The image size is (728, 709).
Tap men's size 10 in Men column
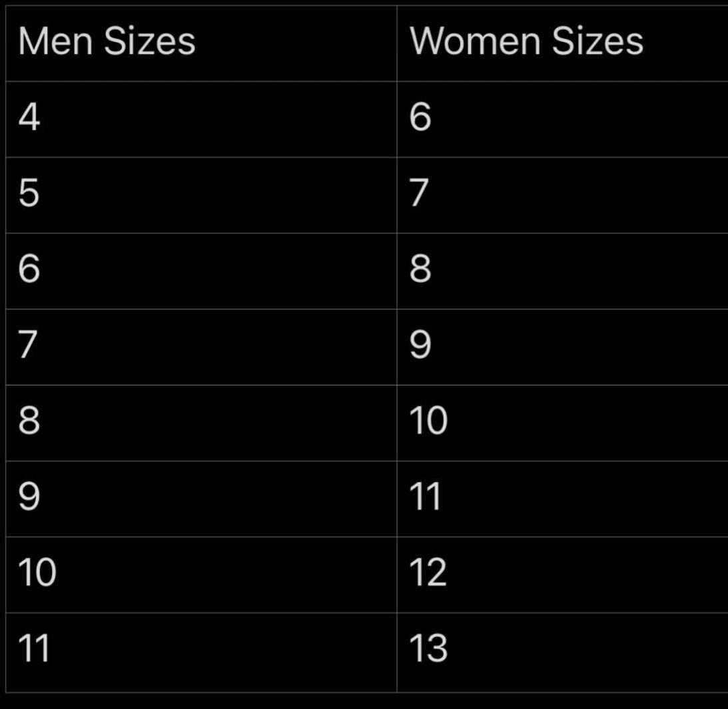coord(37,573)
